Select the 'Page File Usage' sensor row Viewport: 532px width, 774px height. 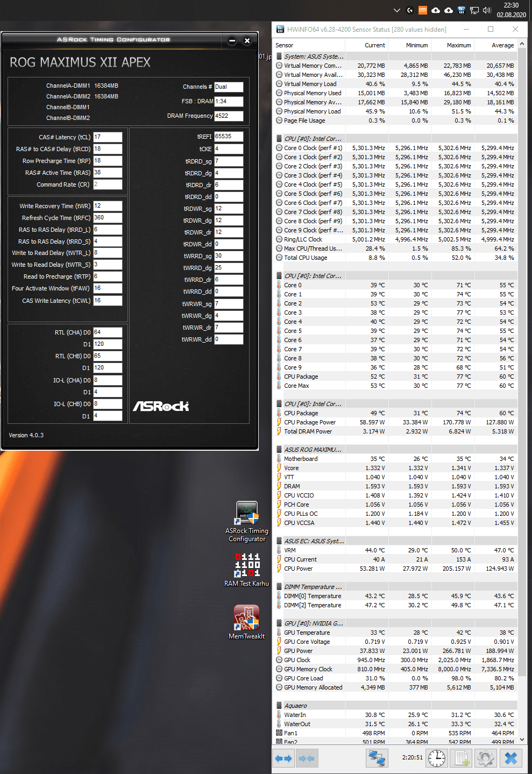[395, 120]
